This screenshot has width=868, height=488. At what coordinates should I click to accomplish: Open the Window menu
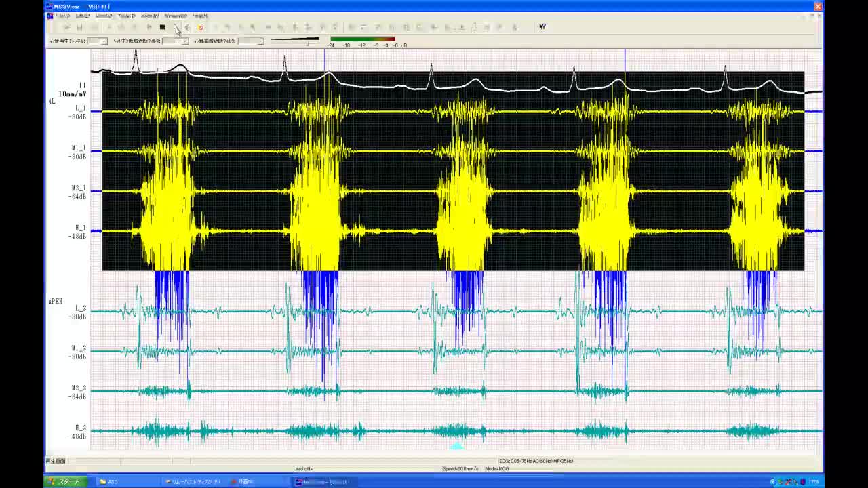click(175, 16)
